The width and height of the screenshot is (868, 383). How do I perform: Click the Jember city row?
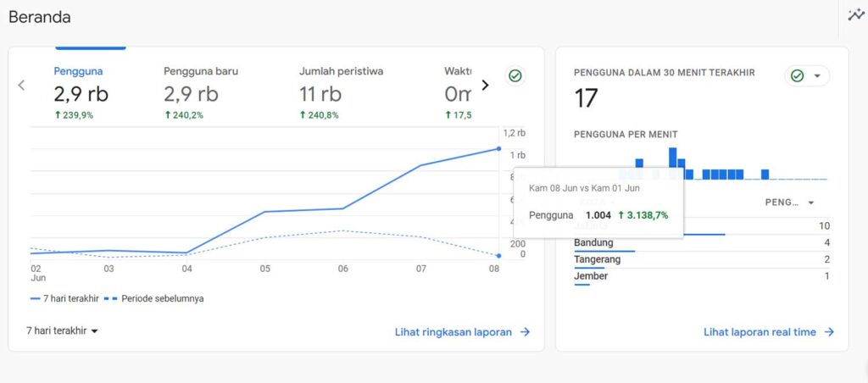[702, 276]
